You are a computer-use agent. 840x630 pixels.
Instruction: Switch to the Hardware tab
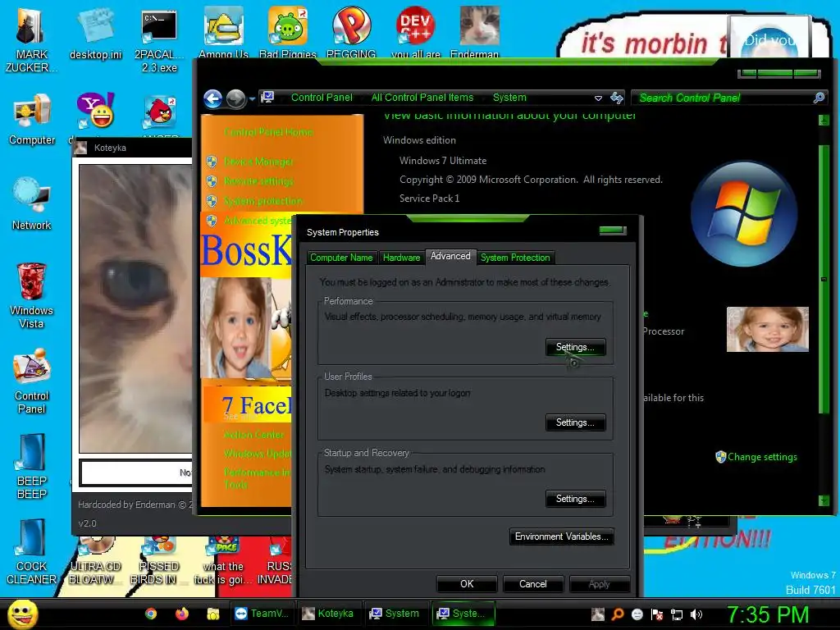click(x=401, y=258)
